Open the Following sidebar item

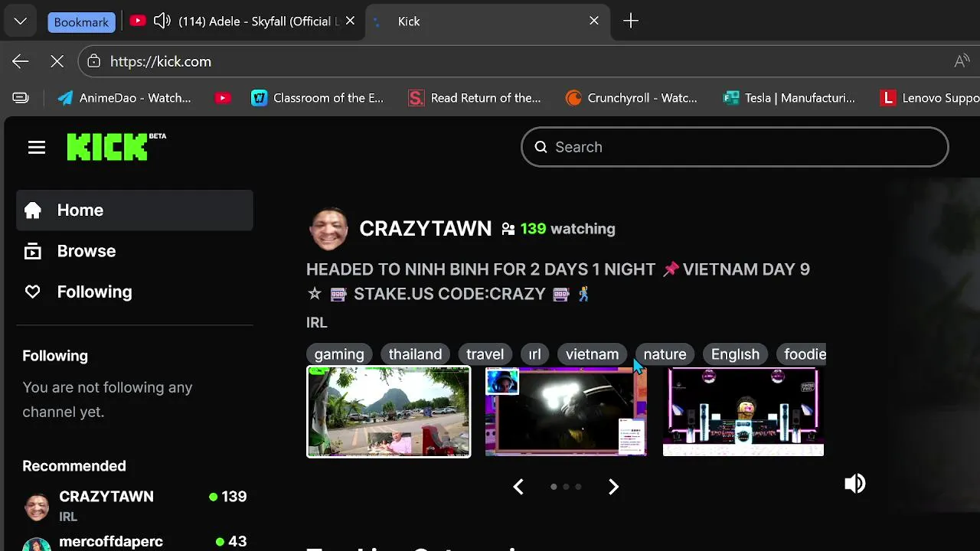pos(135,292)
